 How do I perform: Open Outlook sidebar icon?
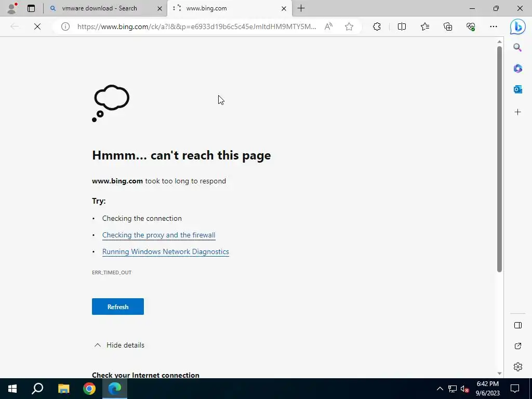[x=517, y=89]
